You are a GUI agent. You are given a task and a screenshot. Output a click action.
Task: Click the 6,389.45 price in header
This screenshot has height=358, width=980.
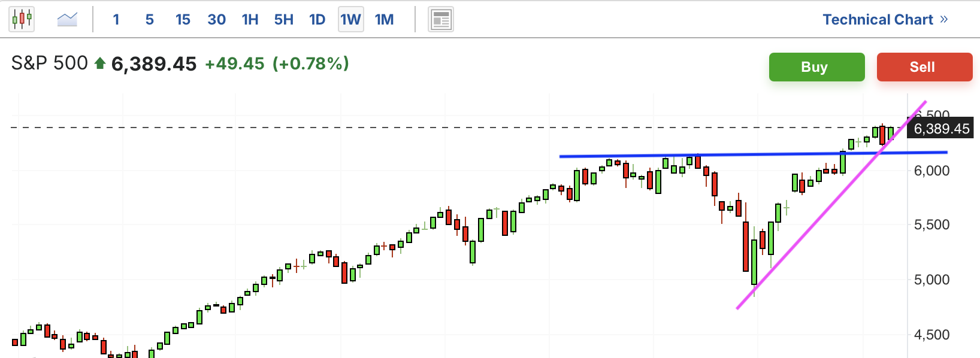point(154,63)
